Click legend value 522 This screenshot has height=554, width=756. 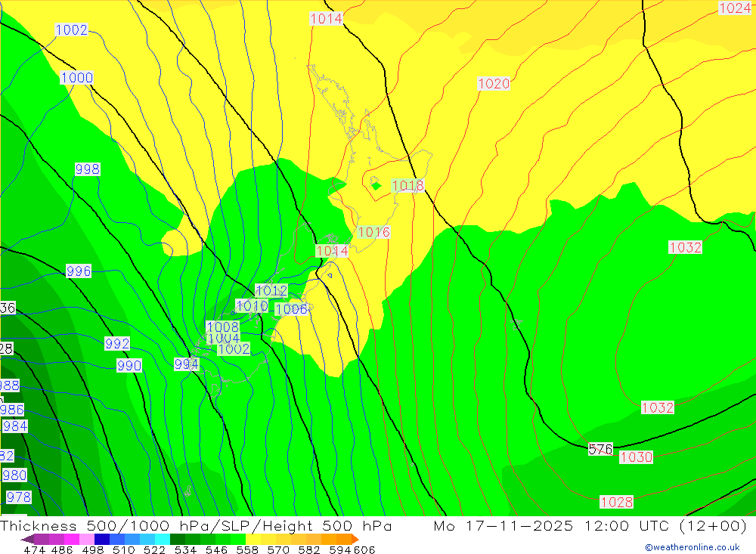(x=154, y=550)
